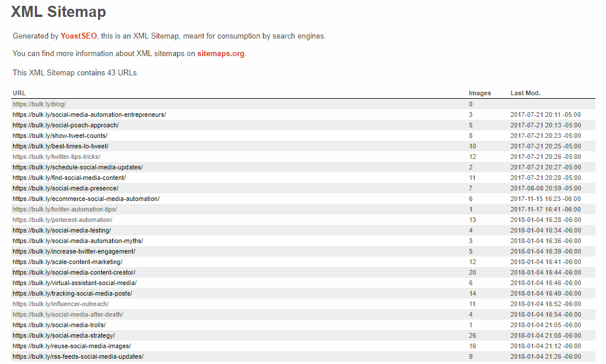Follow the best-times-to-tweet URL
The width and height of the screenshot is (606, 364).
click(60, 146)
